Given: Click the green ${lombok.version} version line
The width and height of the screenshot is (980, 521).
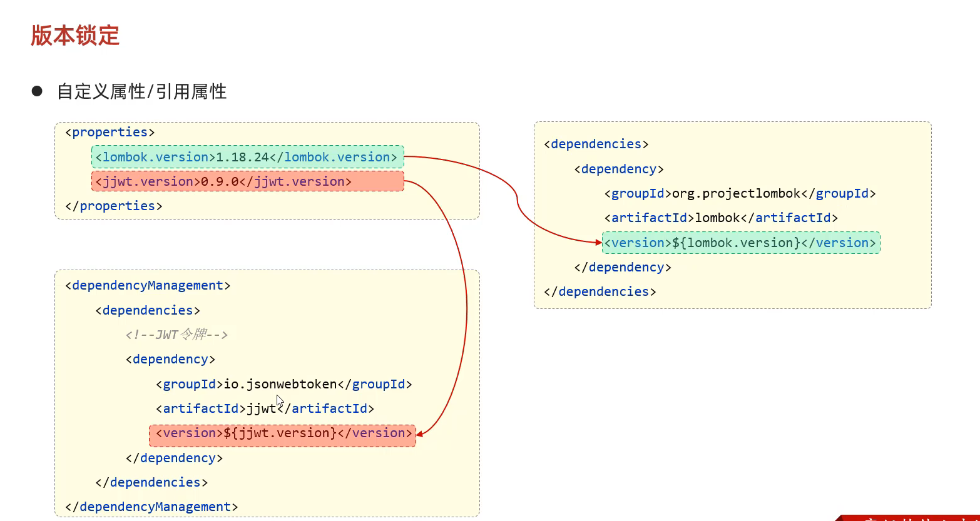Looking at the screenshot, I should 741,243.
